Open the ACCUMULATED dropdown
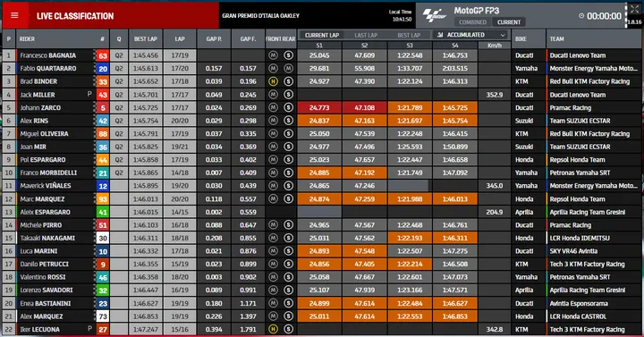The image size is (644, 337). (x=471, y=35)
